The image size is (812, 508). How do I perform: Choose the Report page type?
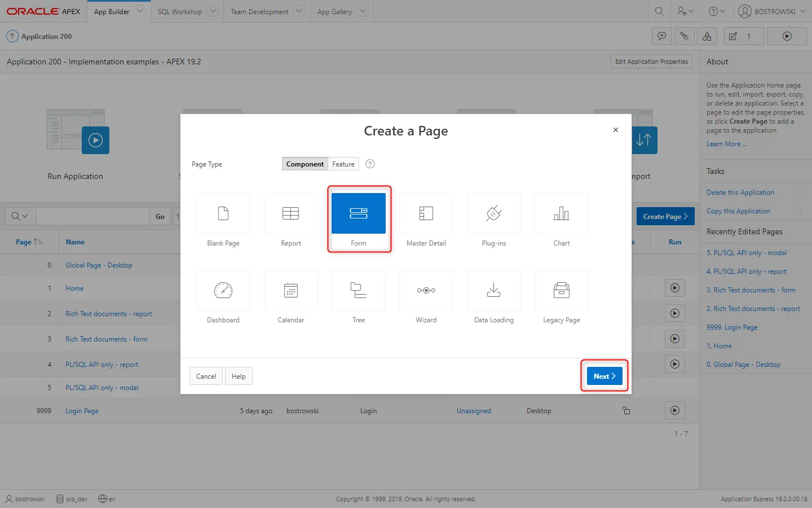click(x=291, y=213)
